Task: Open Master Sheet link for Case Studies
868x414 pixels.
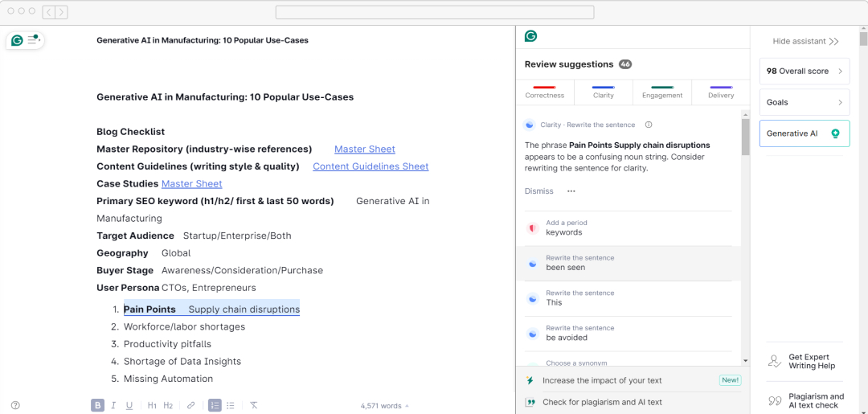Action: click(x=191, y=183)
